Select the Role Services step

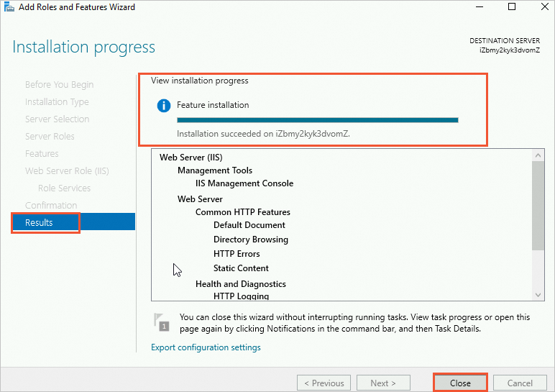coord(65,188)
